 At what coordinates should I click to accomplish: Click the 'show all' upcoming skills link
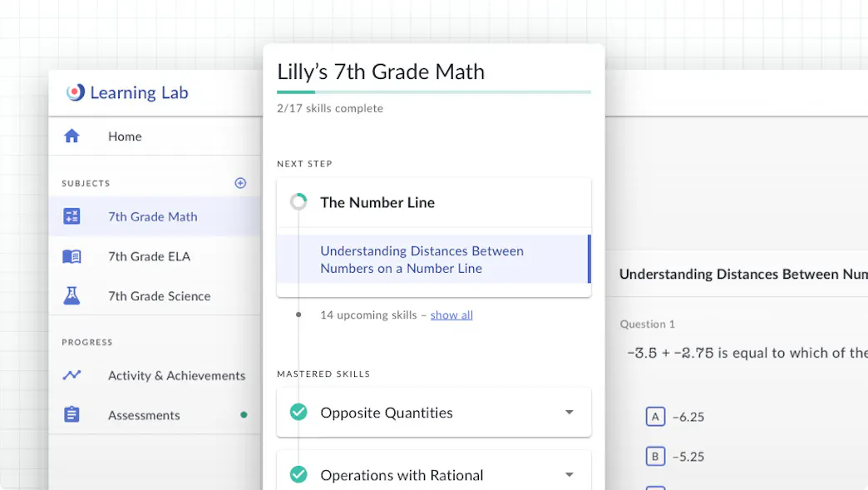point(451,315)
